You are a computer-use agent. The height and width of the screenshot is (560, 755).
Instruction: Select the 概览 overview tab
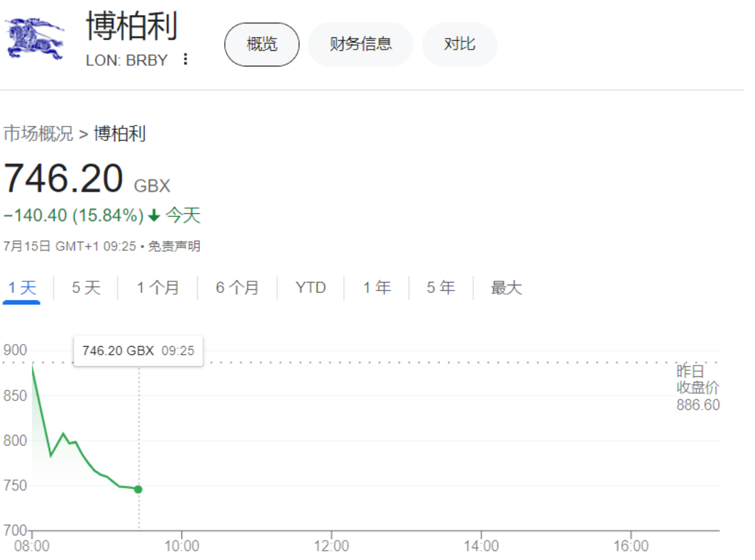pos(261,44)
